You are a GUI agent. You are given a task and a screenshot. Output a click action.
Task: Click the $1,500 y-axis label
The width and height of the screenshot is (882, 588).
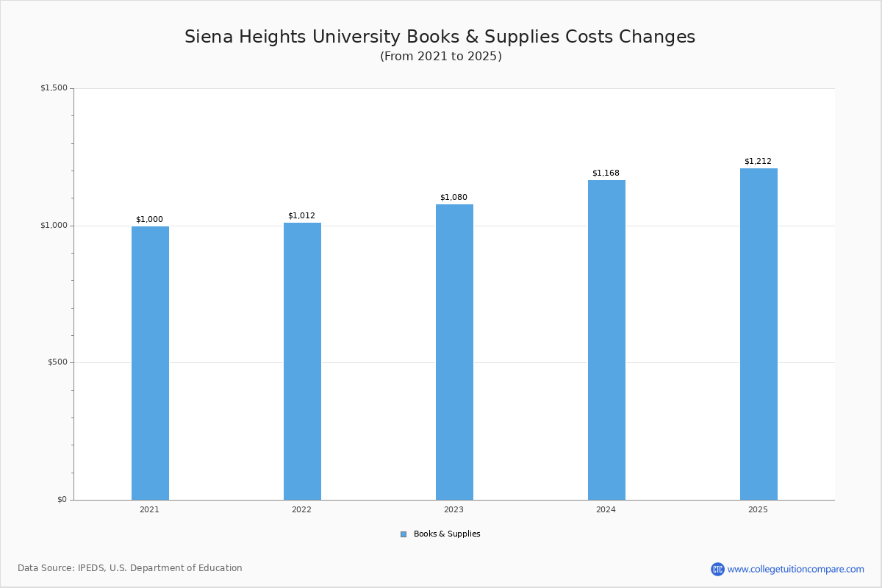pyautogui.click(x=54, y=88)
